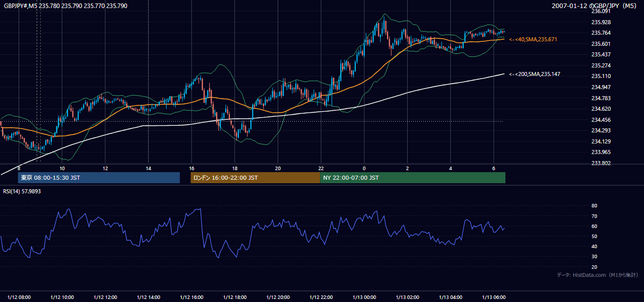Screen dimensions: 644x302
Task: Click the bottom time label 1/12 08:00
Action: tap(19, 297)
